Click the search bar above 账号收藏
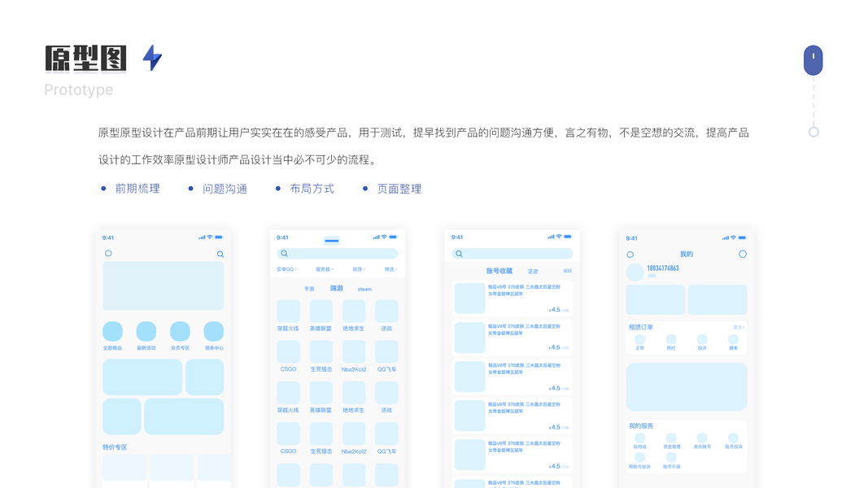868x488 pixels. [512, 254]
